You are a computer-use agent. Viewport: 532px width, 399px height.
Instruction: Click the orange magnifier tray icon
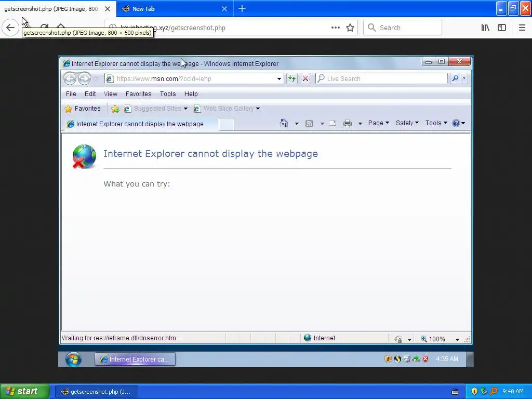pyautogui.click(x=494, y=392)
